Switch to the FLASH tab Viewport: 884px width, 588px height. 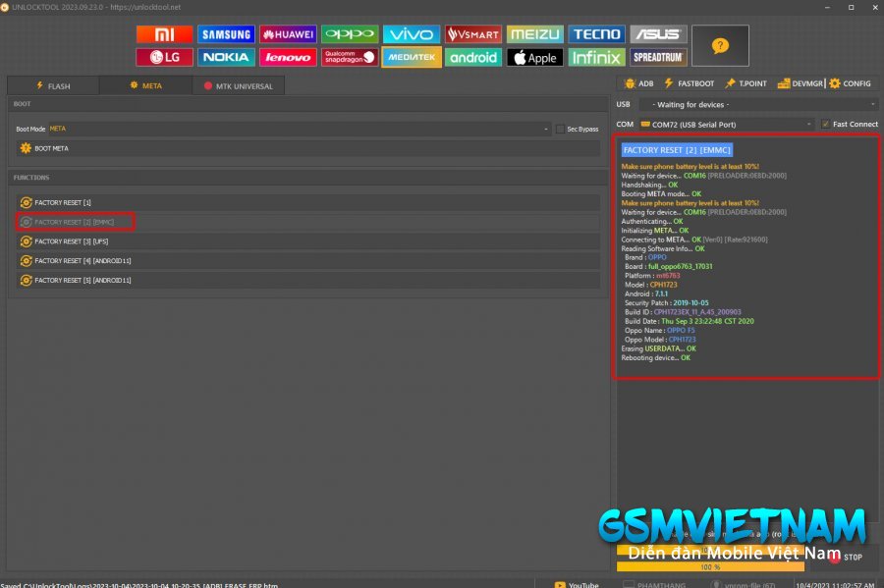tap(53, 86)
